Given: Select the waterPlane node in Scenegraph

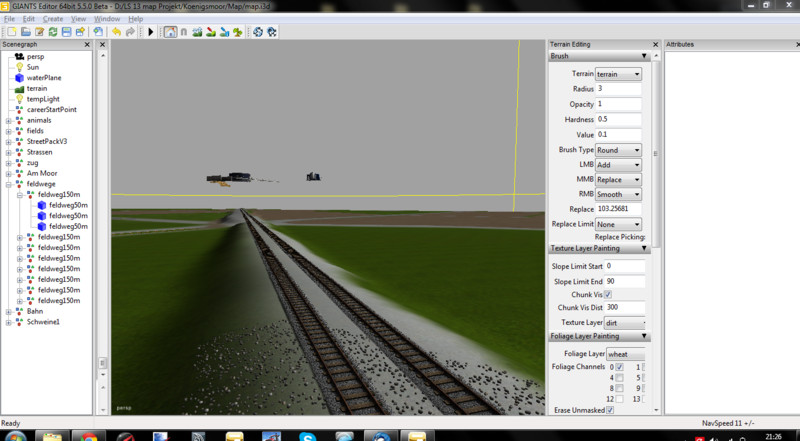Looking at the screenshot, I should tap(45, 77).
